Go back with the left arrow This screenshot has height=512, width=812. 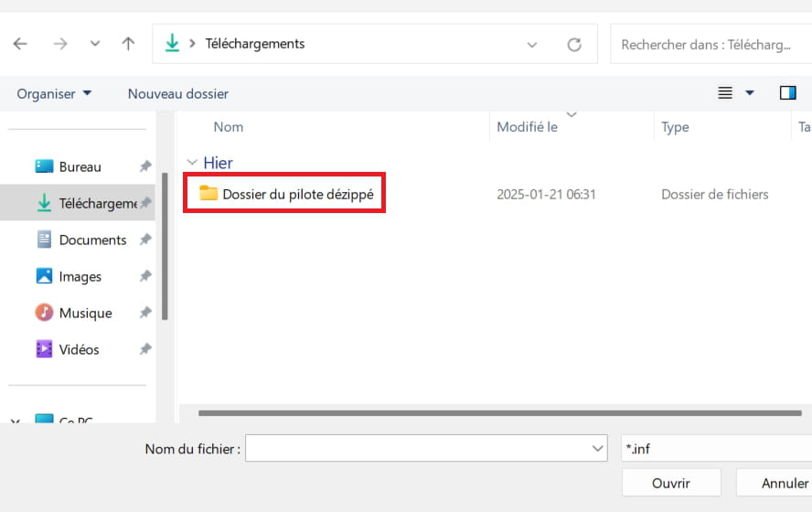click(20, 44)
